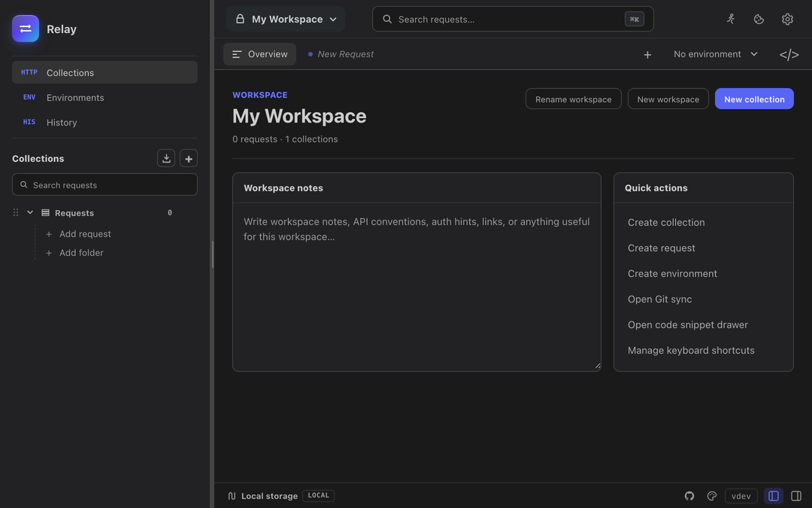Select Environments in sidebar navigation
The width and height of the screenshot is (812, 508).
[x=105, y=97]
